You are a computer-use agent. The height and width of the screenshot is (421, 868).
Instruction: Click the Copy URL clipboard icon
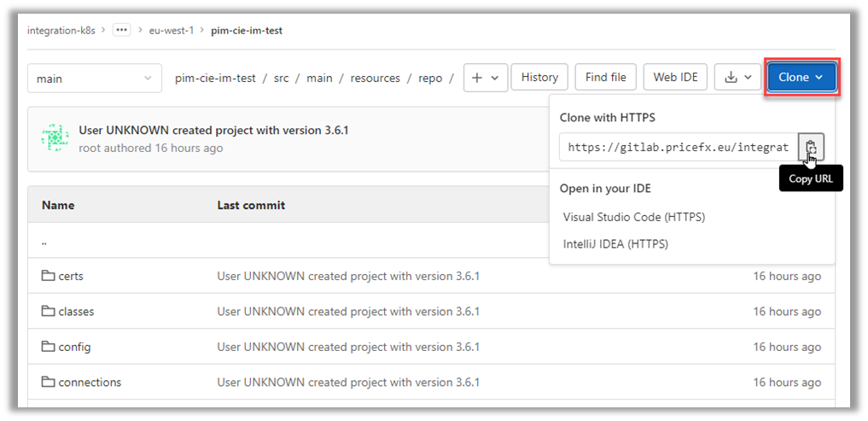coord(811,147)
